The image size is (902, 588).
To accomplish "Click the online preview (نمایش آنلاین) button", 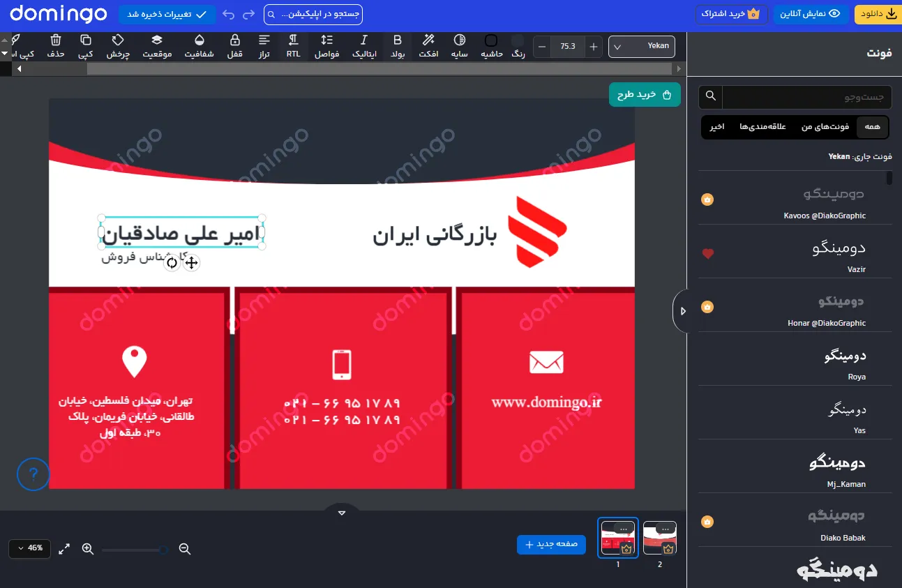I will 811,14.
